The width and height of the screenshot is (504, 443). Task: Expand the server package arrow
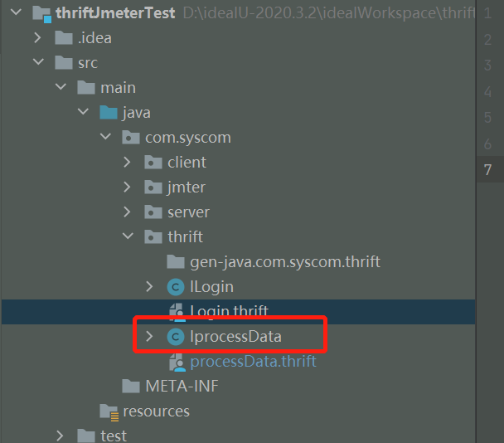point(128,212)
